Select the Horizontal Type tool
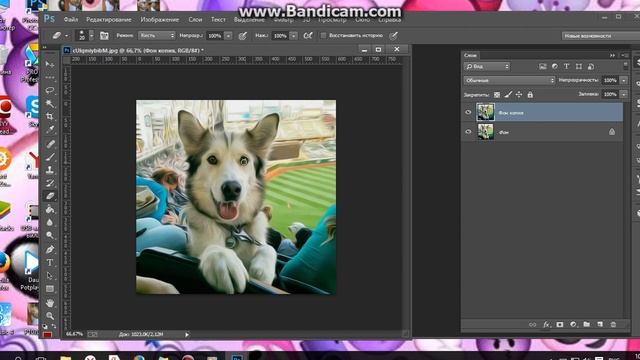Screen dimensions: 640x360 (x=50, y=262)
